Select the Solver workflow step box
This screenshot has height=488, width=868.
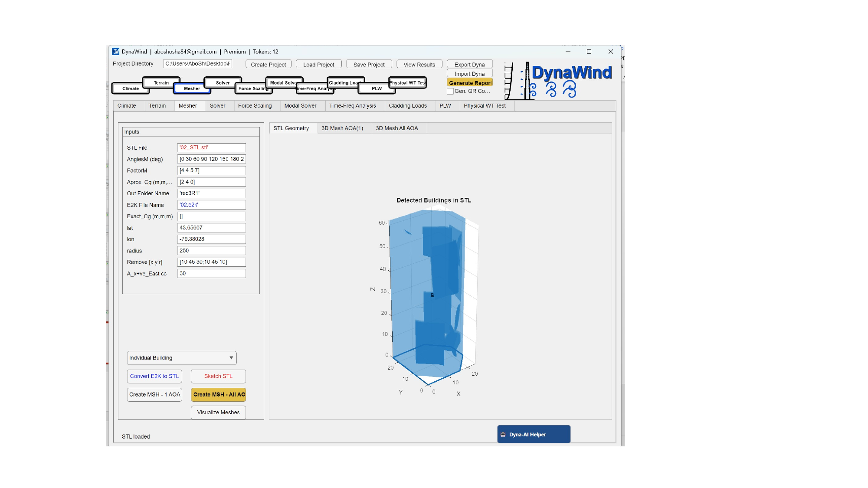(223, 82)
